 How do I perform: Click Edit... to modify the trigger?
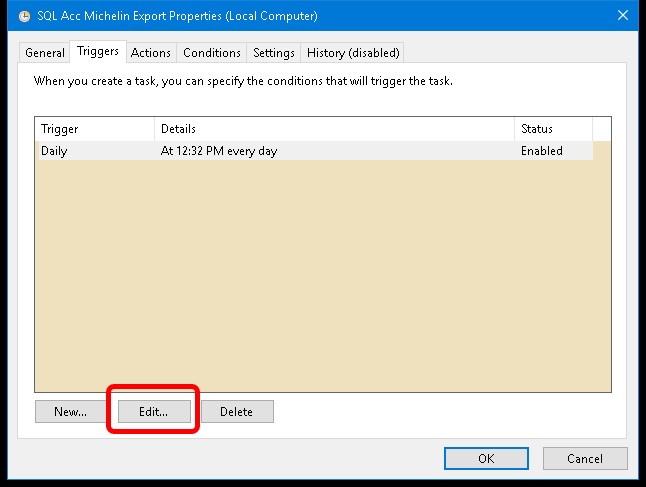153,411
